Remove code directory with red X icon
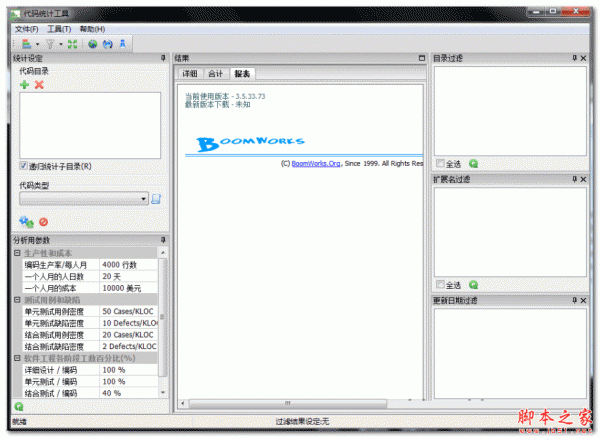 coord(39,85)
